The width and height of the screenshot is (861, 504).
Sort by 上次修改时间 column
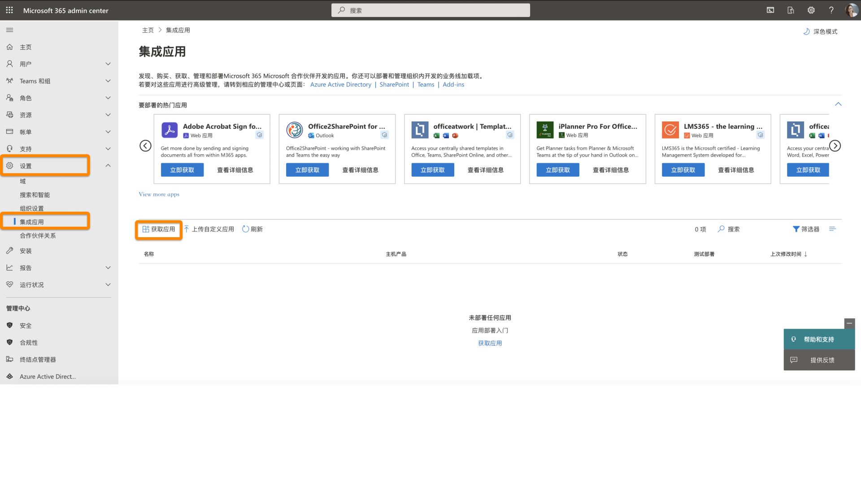789,254
